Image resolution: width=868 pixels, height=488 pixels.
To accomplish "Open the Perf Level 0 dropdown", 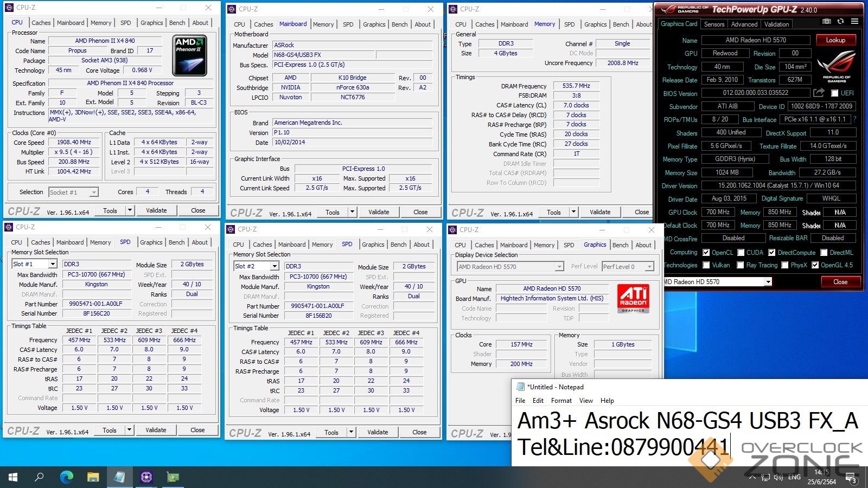I will (x=649, y=267).
